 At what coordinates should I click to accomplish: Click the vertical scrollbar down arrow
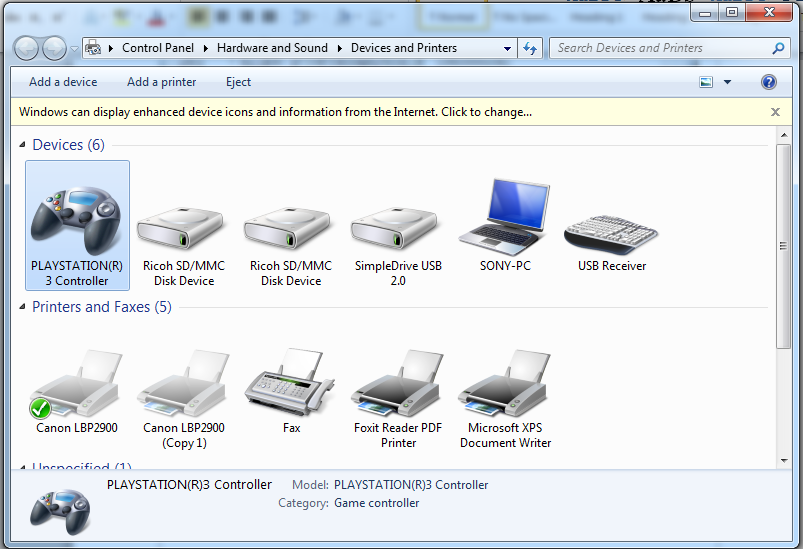[784, 461]
